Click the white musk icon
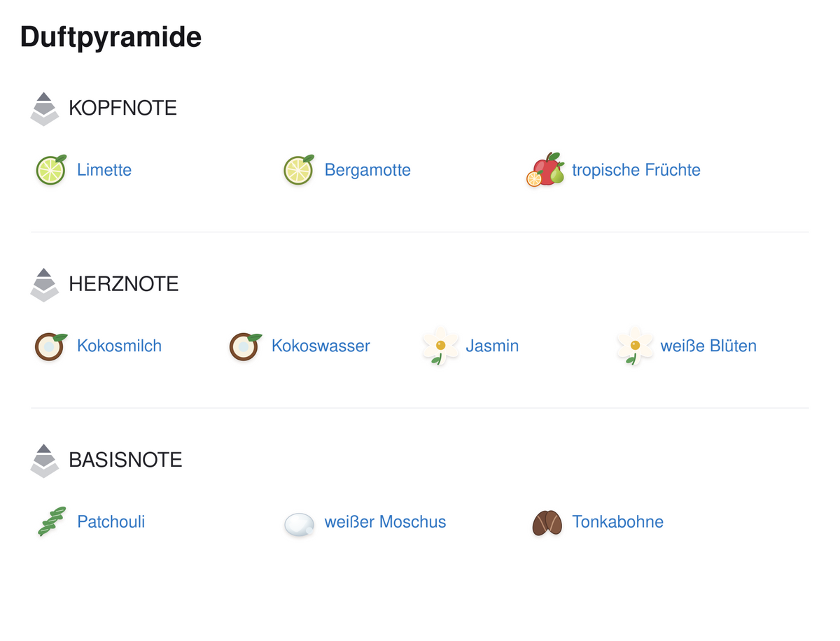Viewport: 840px width, 641px height. [x=299, y=524]
